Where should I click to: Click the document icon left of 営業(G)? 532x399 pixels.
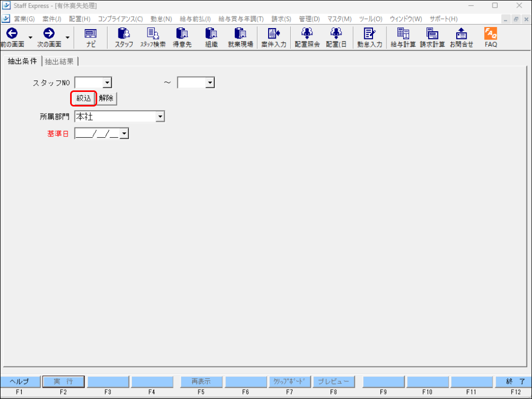(6, 19)
